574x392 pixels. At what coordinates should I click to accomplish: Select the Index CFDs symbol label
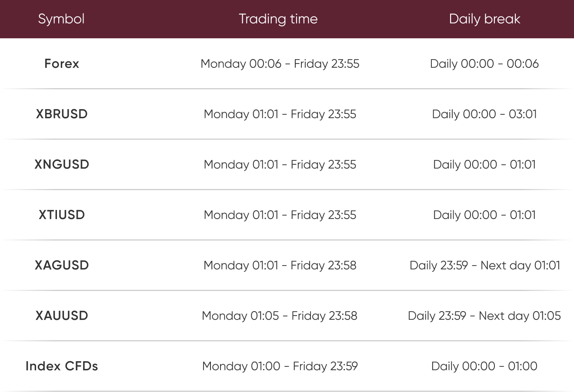(x=62, y=366)
